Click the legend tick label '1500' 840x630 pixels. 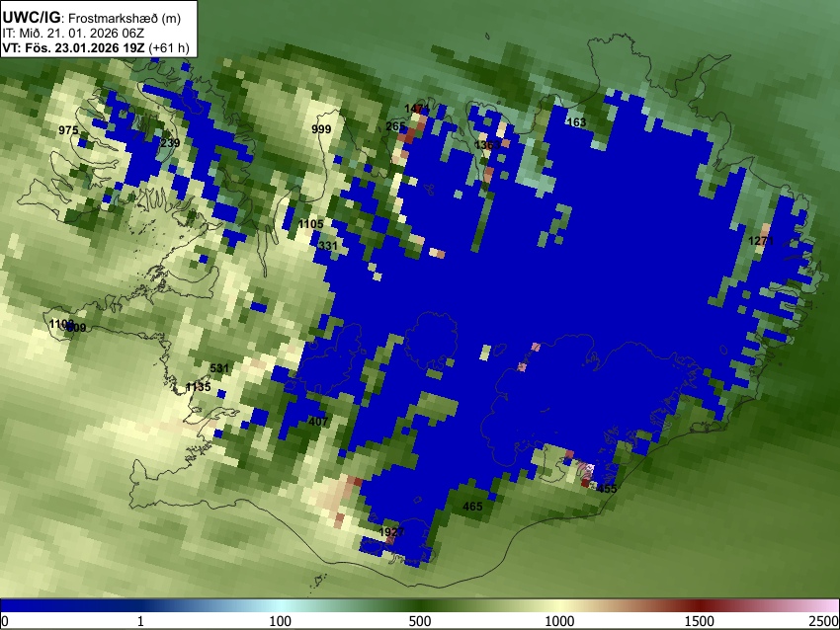point(699,621)
